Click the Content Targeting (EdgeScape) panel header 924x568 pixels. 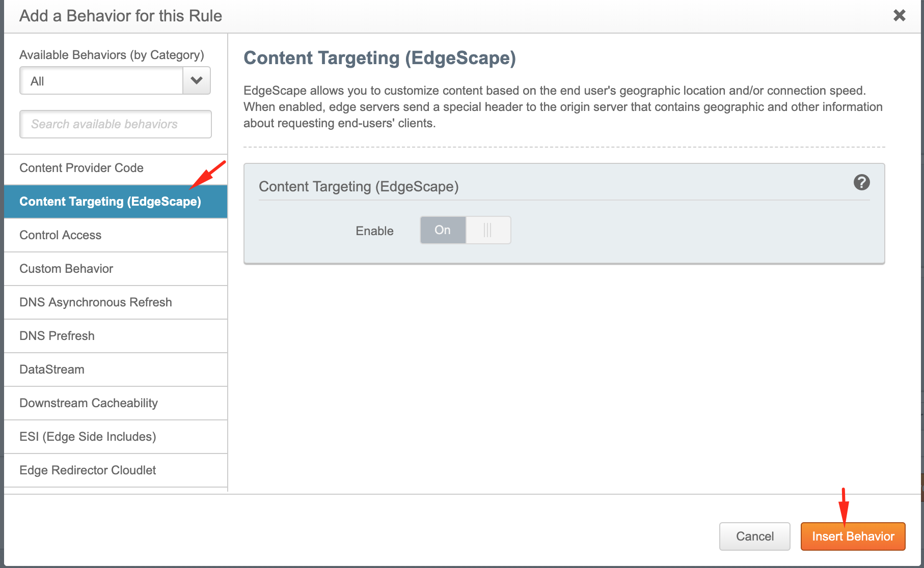[359, 187]
